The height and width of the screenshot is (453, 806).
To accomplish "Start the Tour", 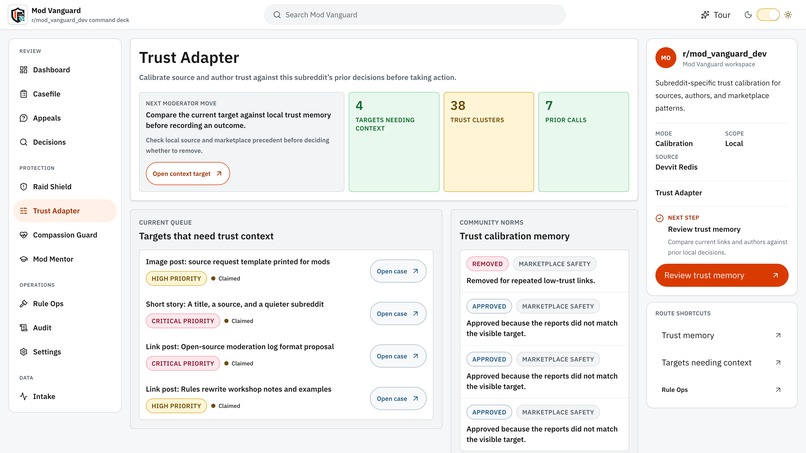I will (716, 15).
